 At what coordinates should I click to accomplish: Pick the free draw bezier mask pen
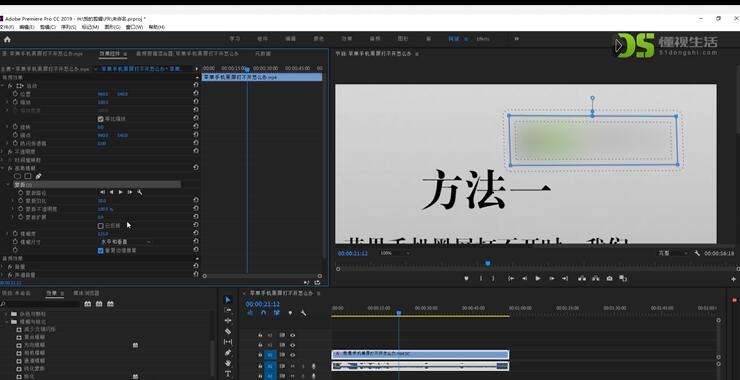point(38,176)
